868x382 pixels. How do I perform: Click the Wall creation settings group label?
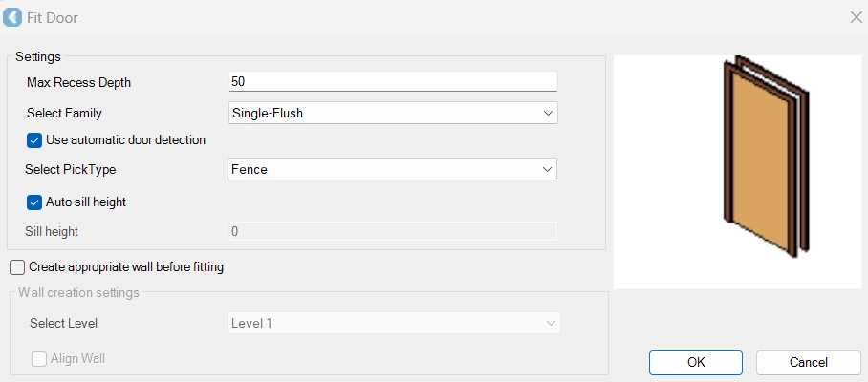[78, 292]
